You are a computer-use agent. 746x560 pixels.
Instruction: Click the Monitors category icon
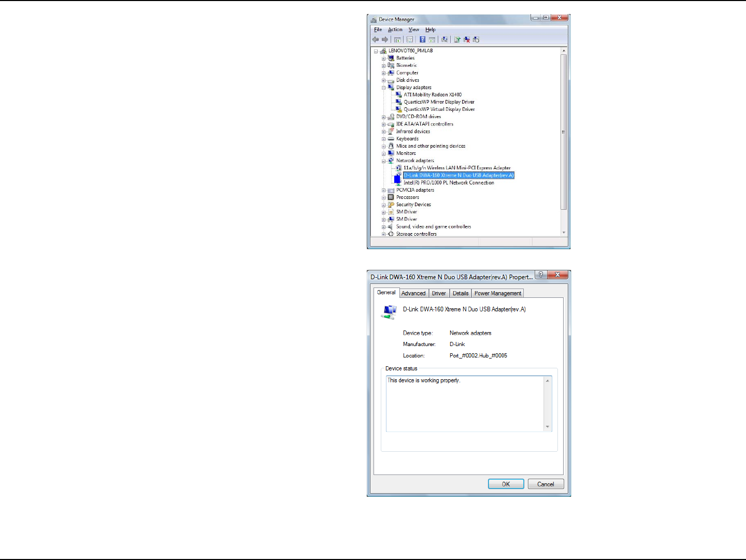391,153
